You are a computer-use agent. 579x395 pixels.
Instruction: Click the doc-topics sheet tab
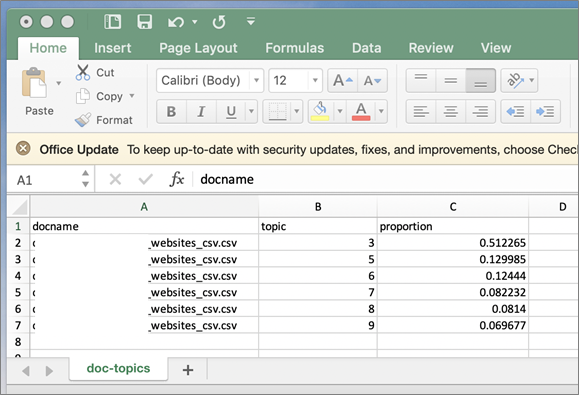tap(118, 368)
